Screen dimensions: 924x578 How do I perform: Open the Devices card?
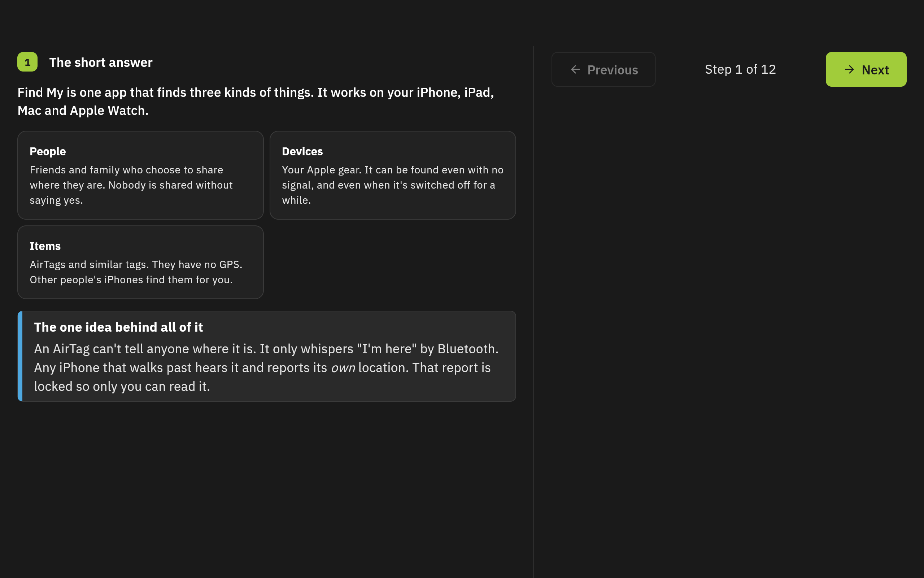(x=392, y=175)
